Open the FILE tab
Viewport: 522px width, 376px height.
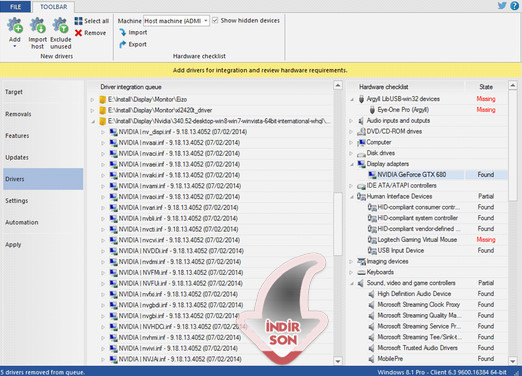15,7
